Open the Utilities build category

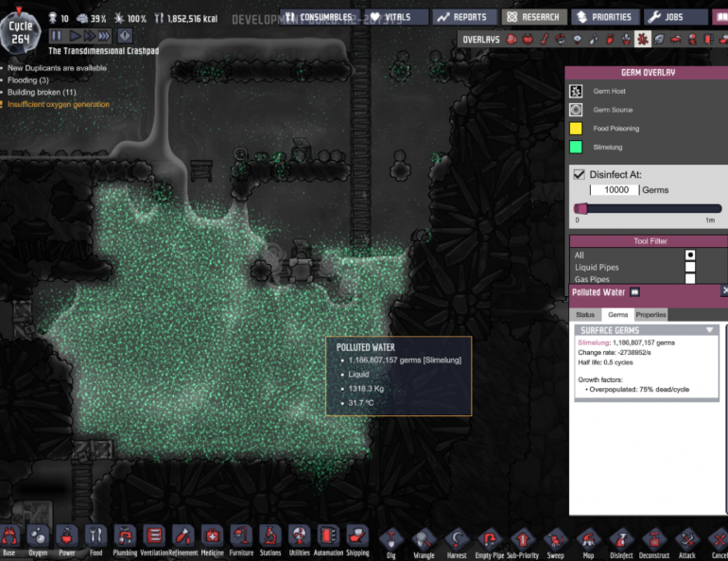pyautogui.click(x=300, y=540)
